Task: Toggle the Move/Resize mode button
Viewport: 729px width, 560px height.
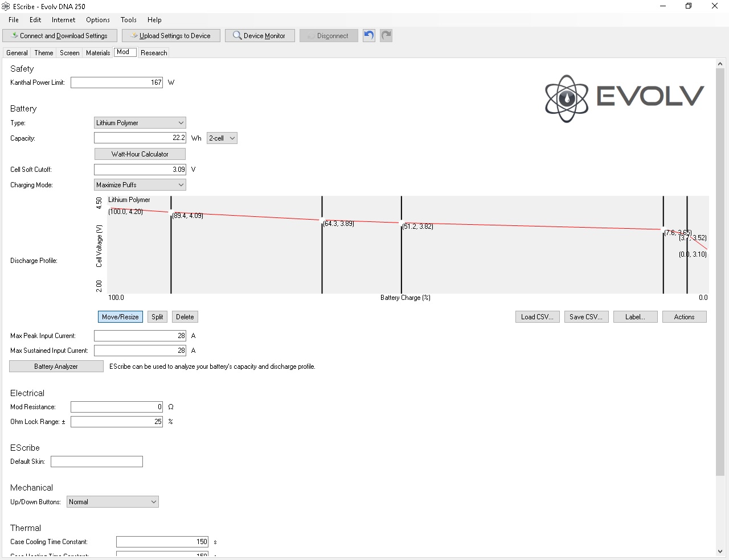Action: point(120,317)
